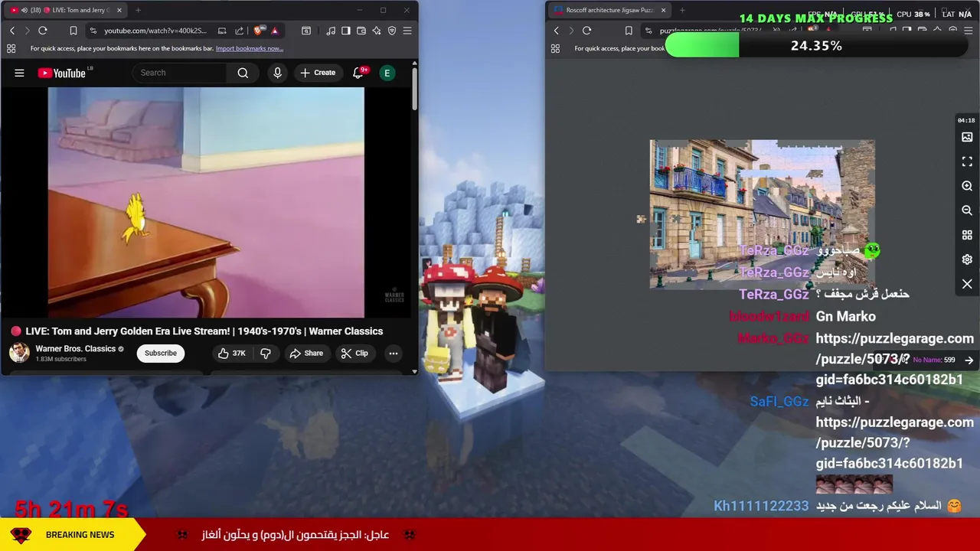
Task: Toggle puzzle fullscreen mode
Action: 967,161
